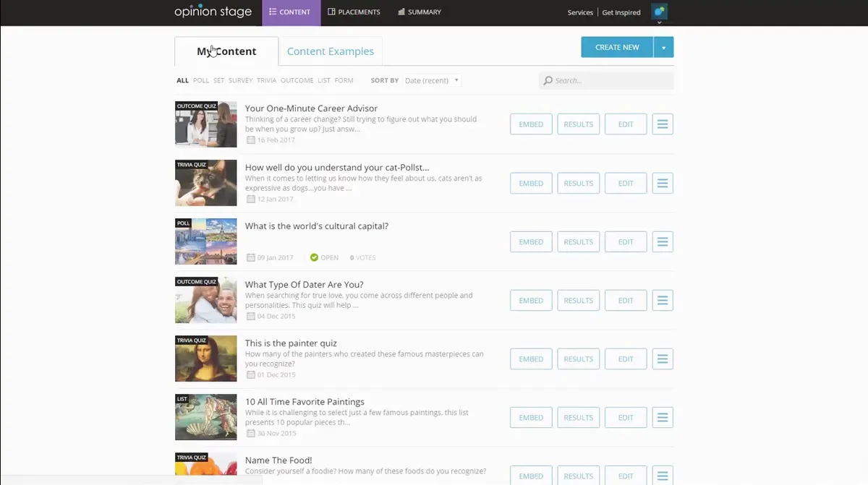
Task: Filter content by TRIVIA type
Action: point(266,80)
